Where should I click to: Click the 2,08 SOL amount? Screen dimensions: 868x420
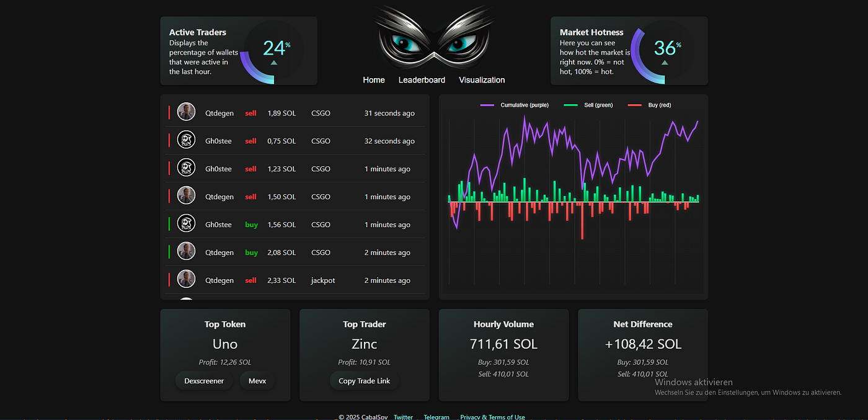click(x=281, y=253)
